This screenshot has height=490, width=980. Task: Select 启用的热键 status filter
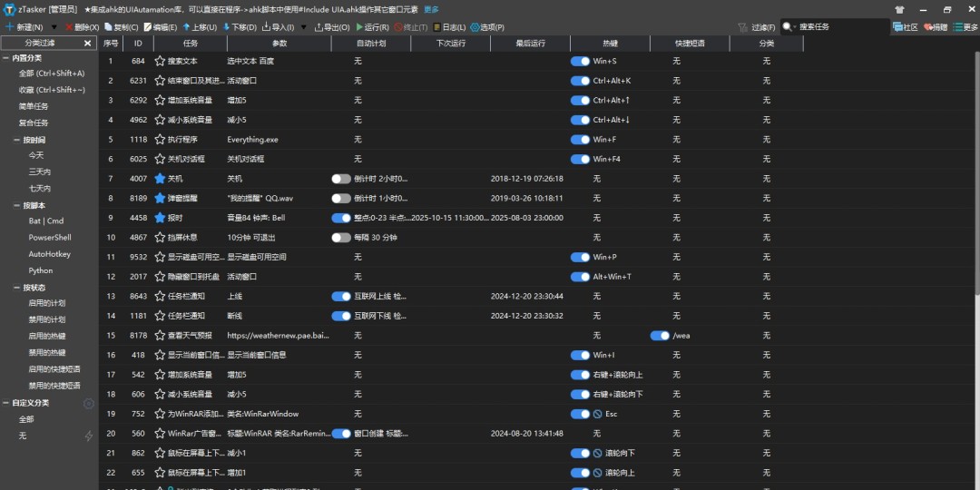tap(47, 337)
